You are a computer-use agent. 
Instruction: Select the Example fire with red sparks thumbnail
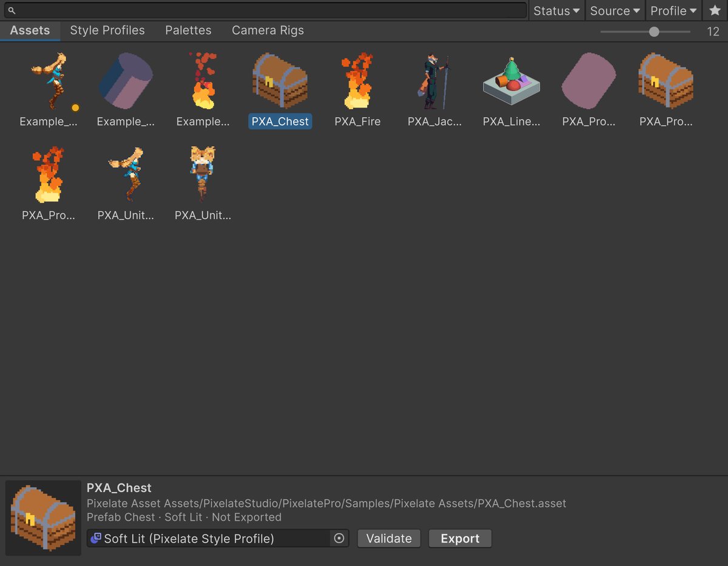click(x=203, y=82)
